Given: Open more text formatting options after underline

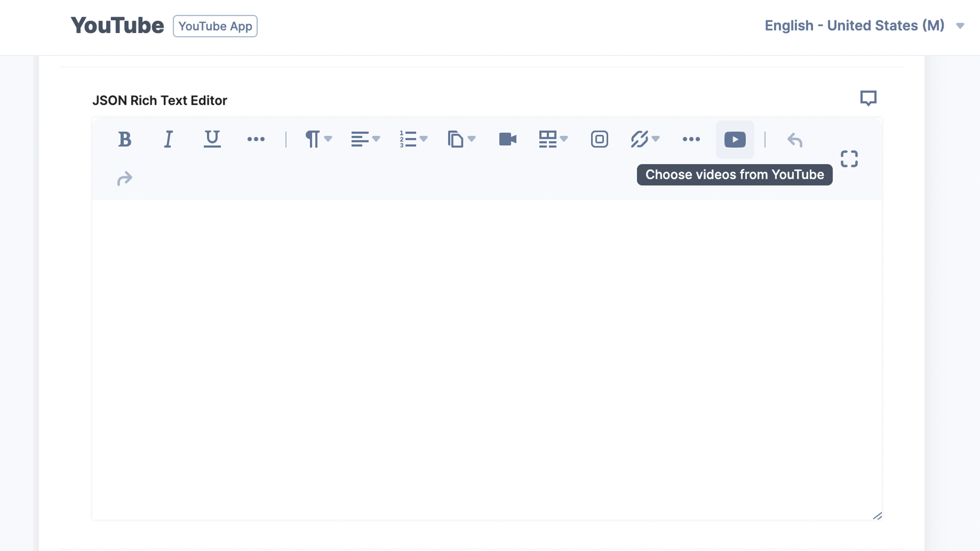Looking at the screenshot, I should point(256,139).
